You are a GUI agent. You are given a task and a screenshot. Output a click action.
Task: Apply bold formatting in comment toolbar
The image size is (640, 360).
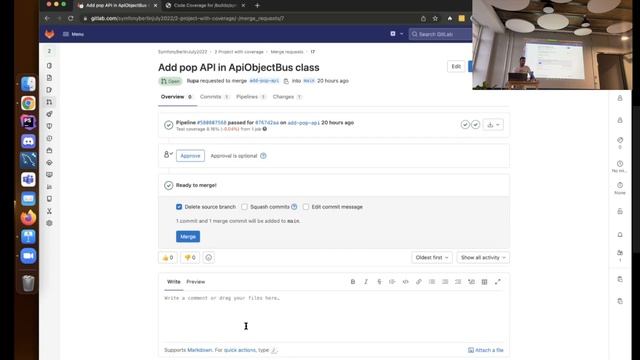[353, 282]
